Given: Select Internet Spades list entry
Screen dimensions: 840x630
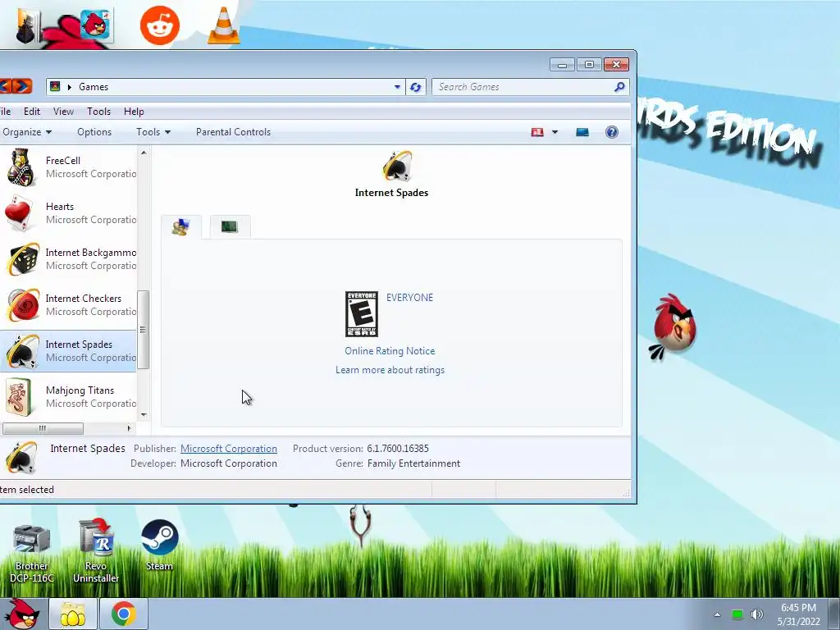Looking at the screenshot, I should pyautogui.click(x=69, y=351).
